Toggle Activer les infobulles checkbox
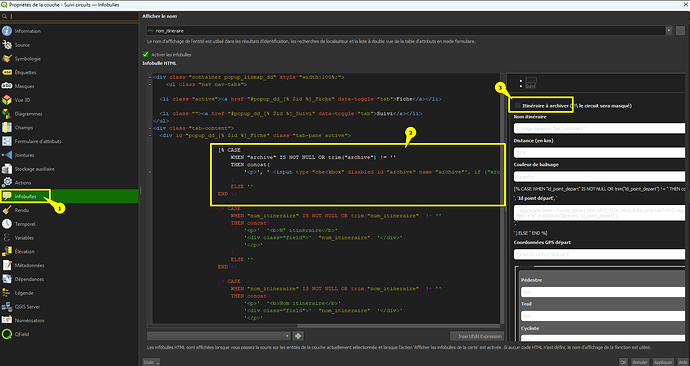The height and width of the screenshot is (366, 690). (x=145, y=54)
